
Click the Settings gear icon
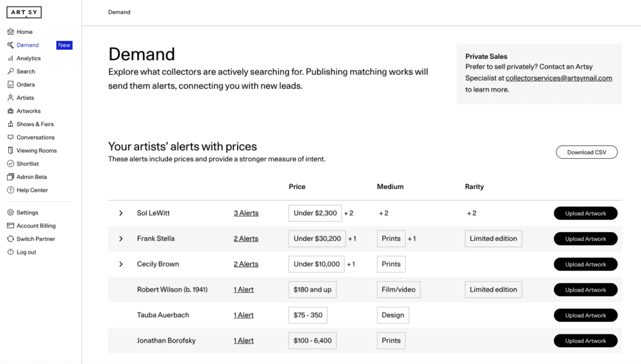[11, 212]
